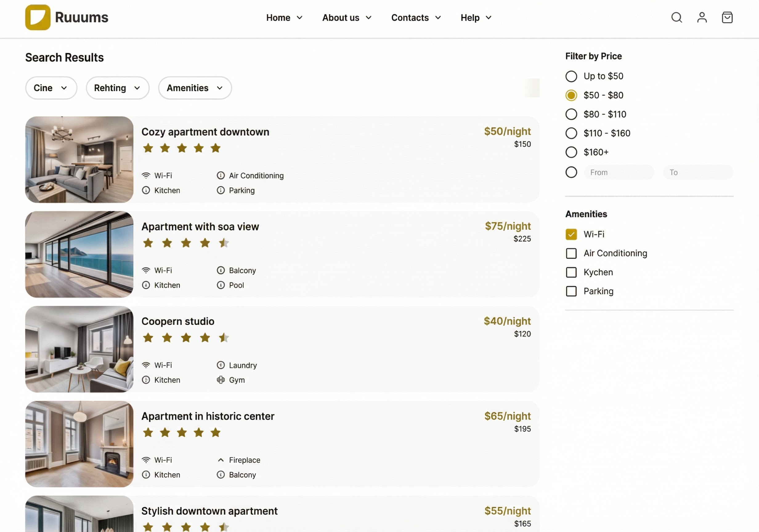Click the Wi-Fi icon on Cozy apartment downtown
The image size is (759, 532).
point(146,175)
